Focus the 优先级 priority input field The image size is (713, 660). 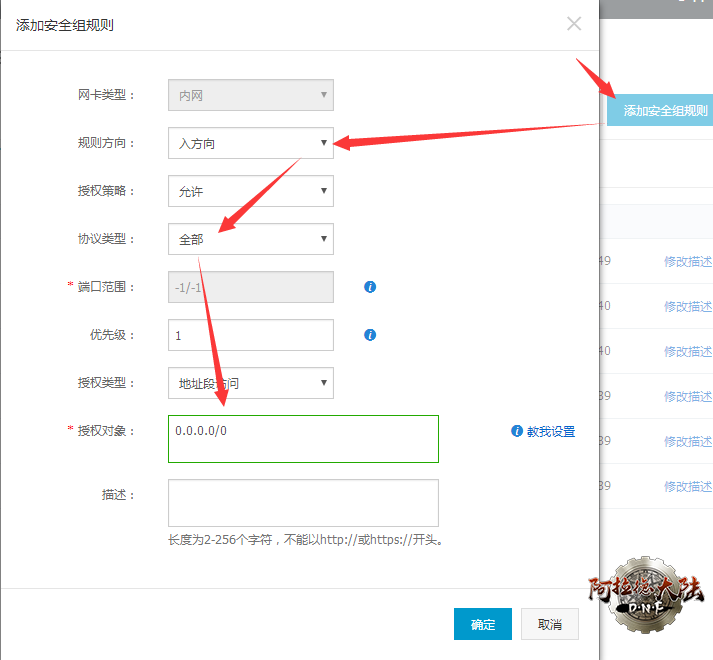coord(250,335)
